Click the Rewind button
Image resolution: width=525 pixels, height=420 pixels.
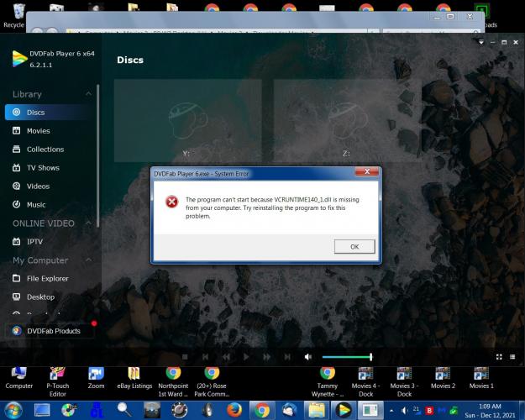click(226, 357)
